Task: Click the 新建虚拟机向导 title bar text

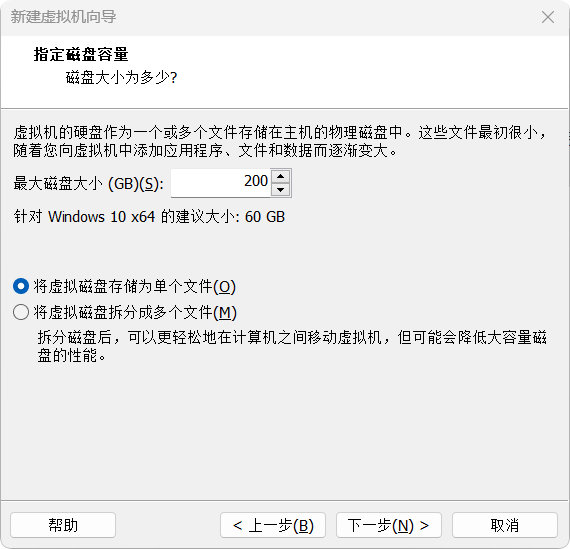Action: [x=64, y=17]
